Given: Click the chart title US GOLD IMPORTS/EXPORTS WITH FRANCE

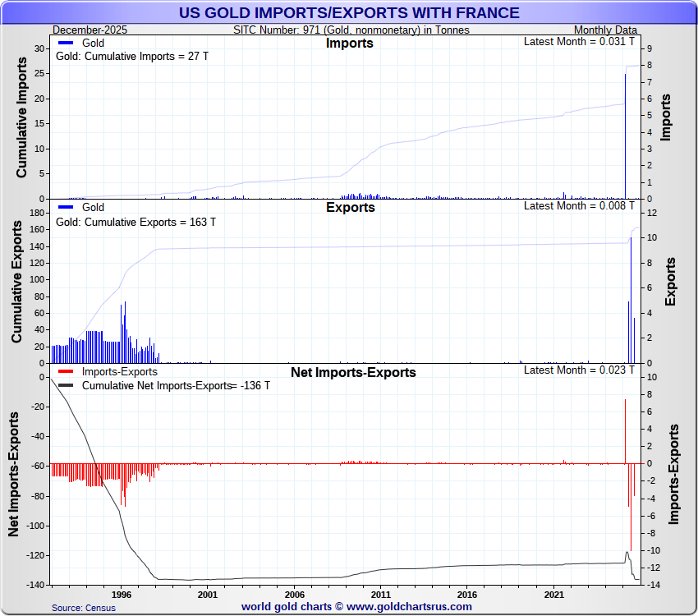Looking at the screenshot, I should (x=349, y=12).
